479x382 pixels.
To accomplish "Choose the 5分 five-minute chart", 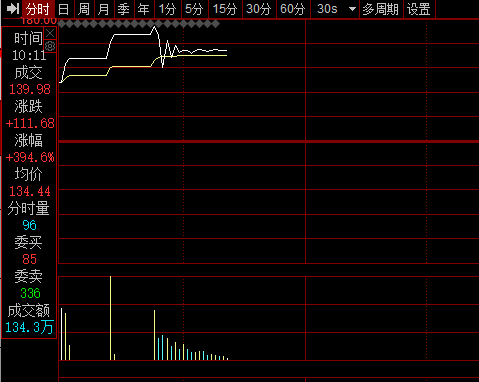I will coord(194,9).
